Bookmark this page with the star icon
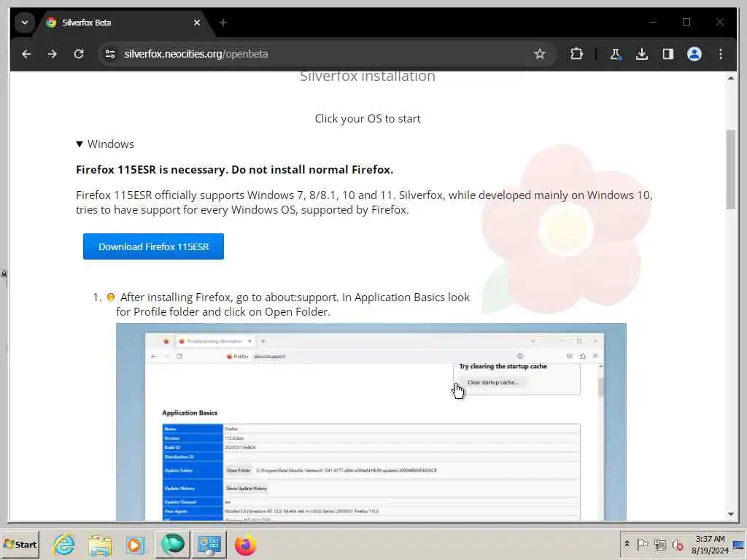 [539, 54]
